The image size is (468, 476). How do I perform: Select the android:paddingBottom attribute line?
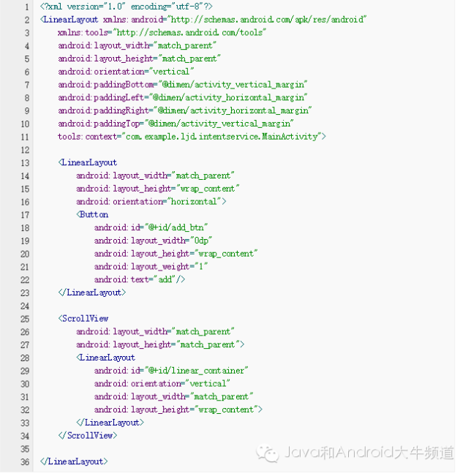182,85
